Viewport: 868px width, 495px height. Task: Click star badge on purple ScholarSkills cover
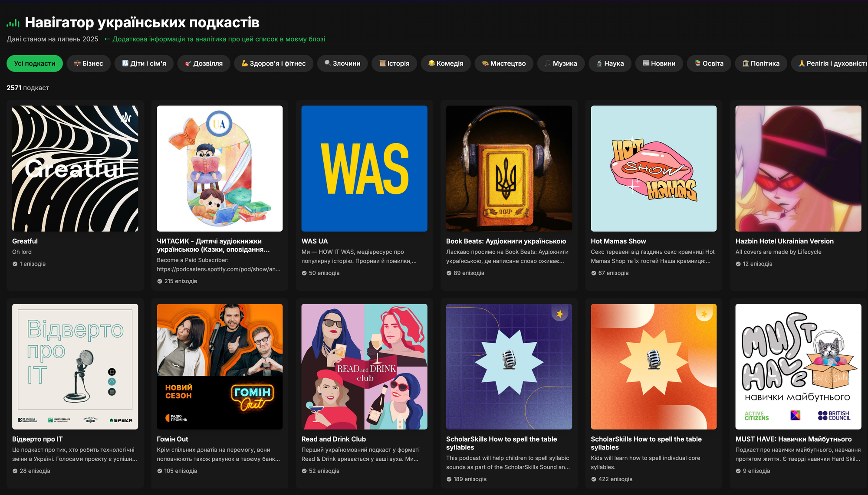[x=559, y=314]
